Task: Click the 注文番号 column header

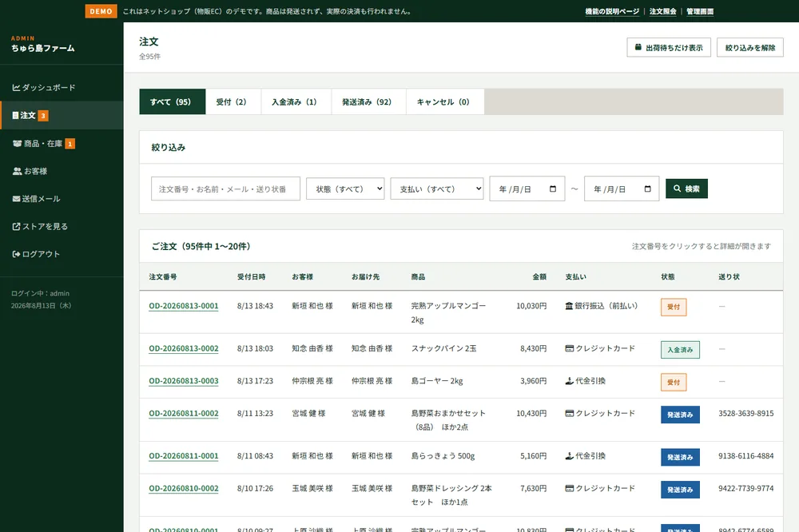Action: (162, 276)
